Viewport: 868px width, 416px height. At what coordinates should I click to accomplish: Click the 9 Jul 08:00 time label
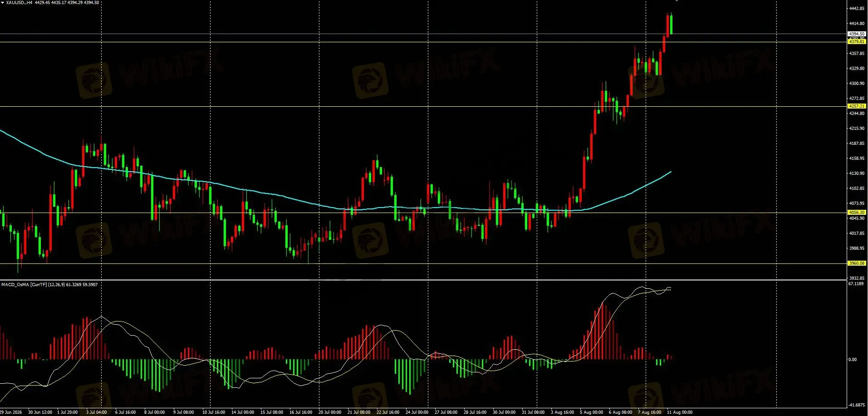183,412
